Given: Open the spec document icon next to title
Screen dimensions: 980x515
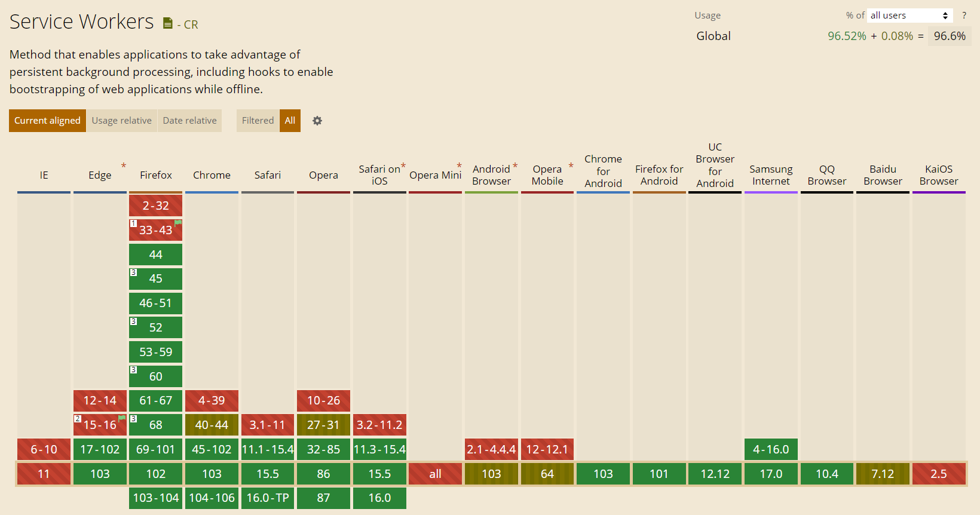Looking at the screenshot, I should 168,23.
